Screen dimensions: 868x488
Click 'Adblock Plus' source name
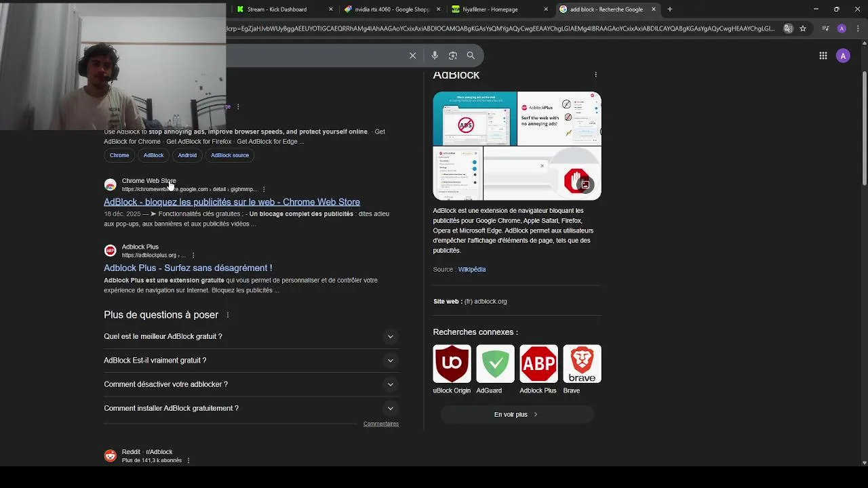pyautogui.click(x=140, y=247)
